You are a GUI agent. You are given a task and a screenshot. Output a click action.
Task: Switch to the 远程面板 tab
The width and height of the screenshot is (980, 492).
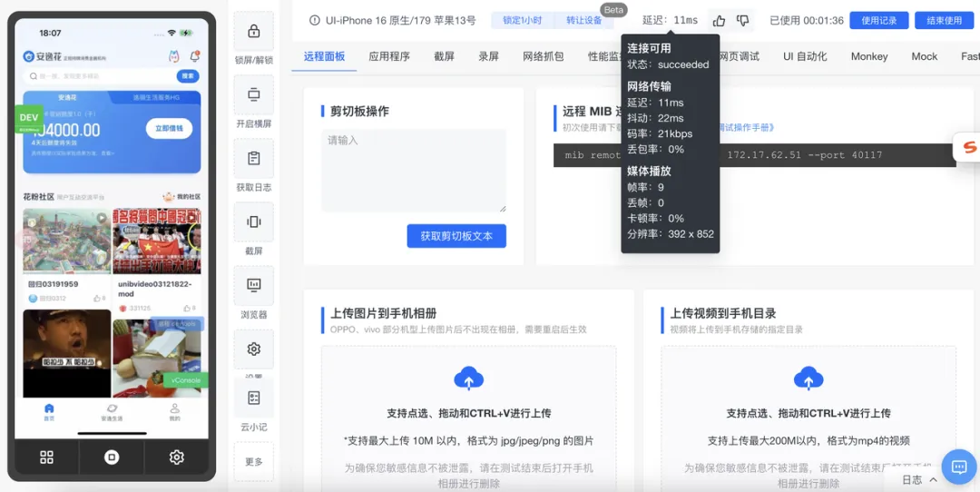[x=324, y=56]
